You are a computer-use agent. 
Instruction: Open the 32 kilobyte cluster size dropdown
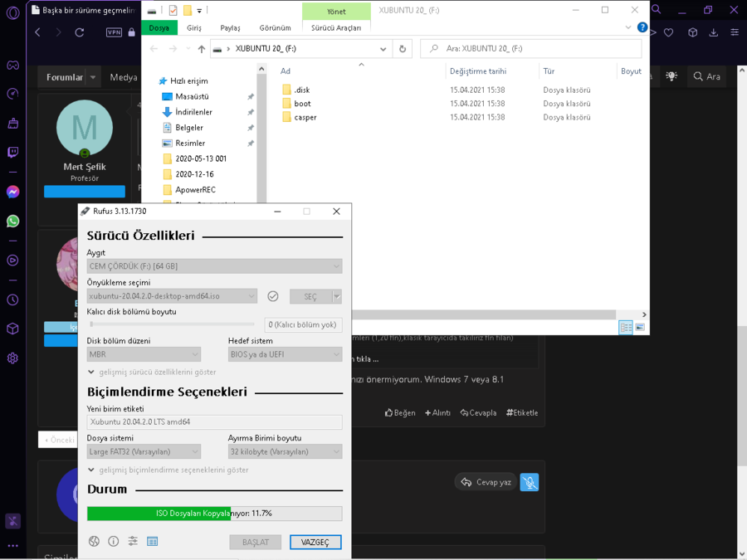coord(285,451)
